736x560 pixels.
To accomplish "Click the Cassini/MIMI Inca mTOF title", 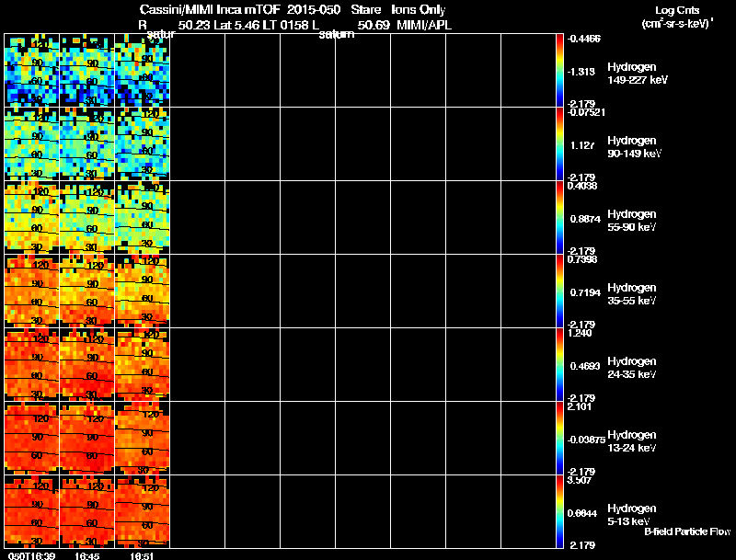I will [210, 9].
